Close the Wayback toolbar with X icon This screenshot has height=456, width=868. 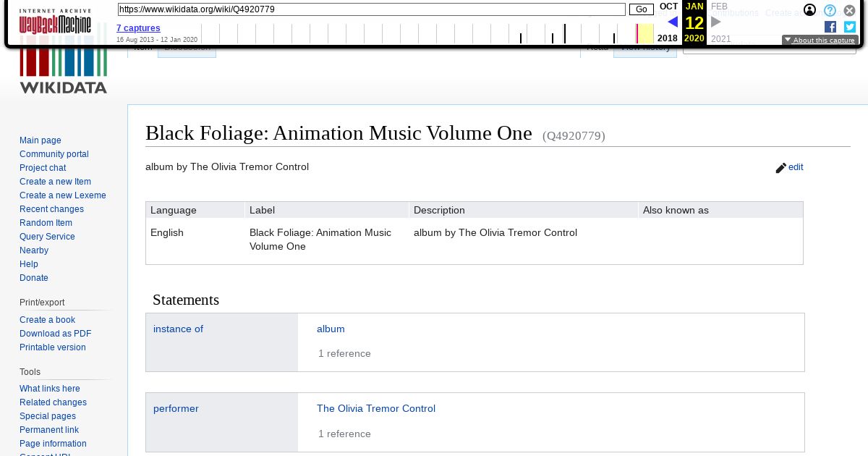pyautogui.click(x=850, y=10)
